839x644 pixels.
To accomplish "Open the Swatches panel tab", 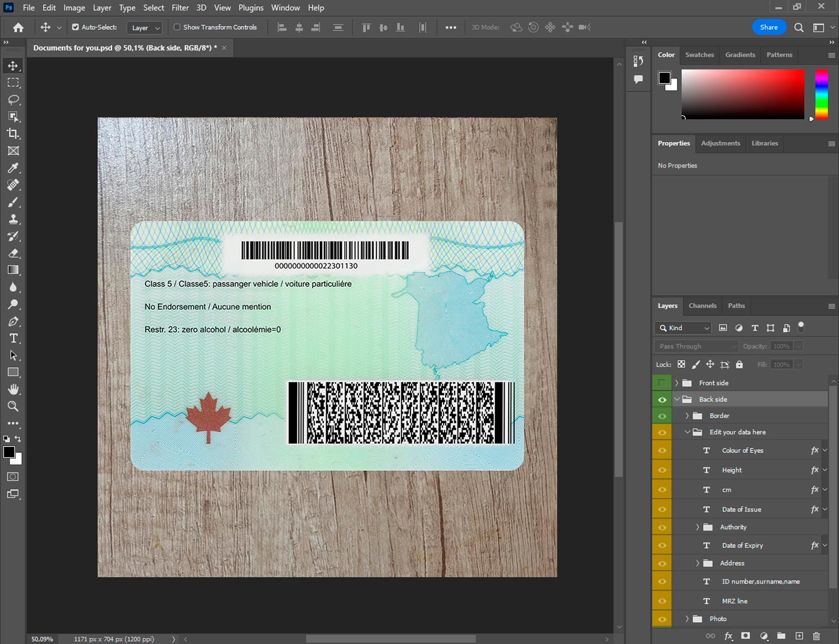I will click(699, 55).
